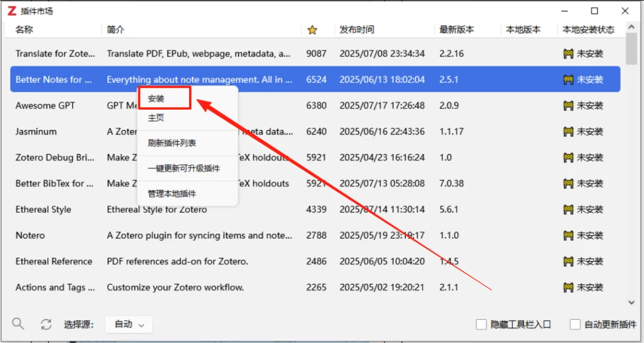The height and width of the screenshot is (343, 644).
Task: Choose 刷新插件列表 in context menu
Action: pyautogui.click(x=172, y=143)
